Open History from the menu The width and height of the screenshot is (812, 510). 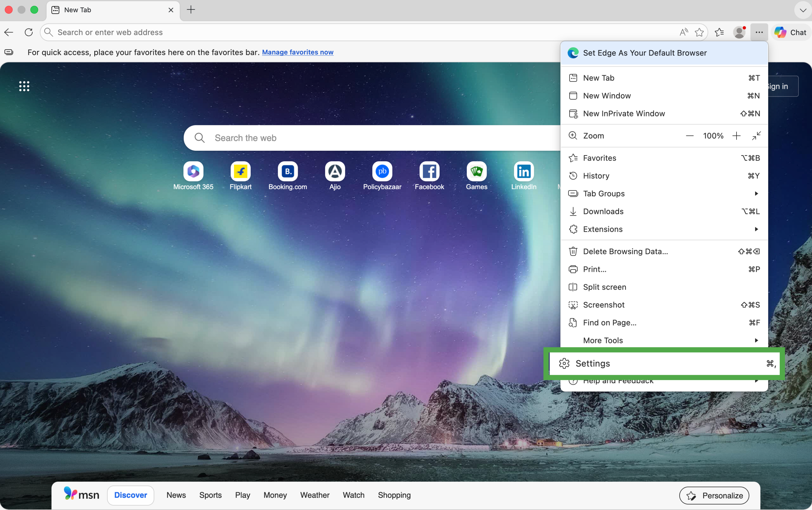click(664, 176)
